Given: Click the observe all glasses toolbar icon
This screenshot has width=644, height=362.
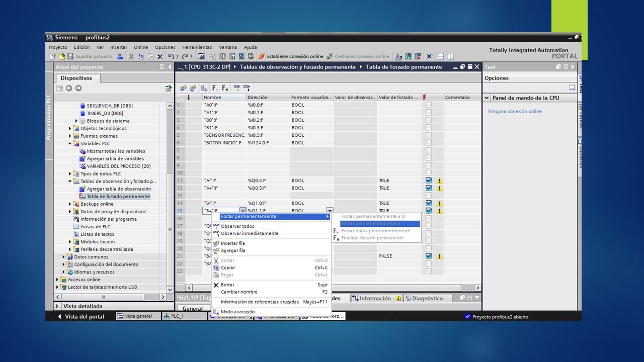Looking at the screenshot, I should point(236,87).
